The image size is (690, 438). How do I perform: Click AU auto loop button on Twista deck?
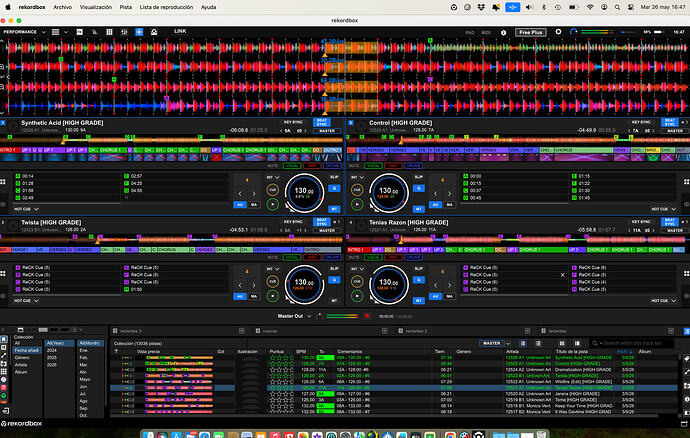pos(240,297)
